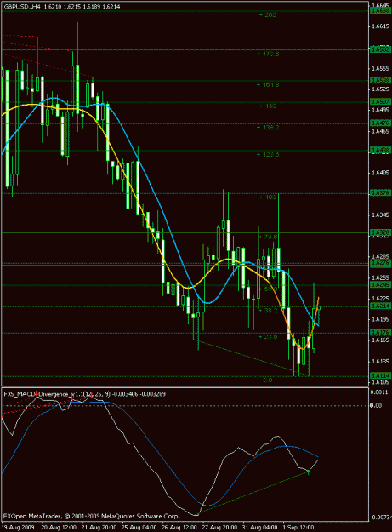
Task: Click the 1.6465 scale value
Action: (380, 131)
